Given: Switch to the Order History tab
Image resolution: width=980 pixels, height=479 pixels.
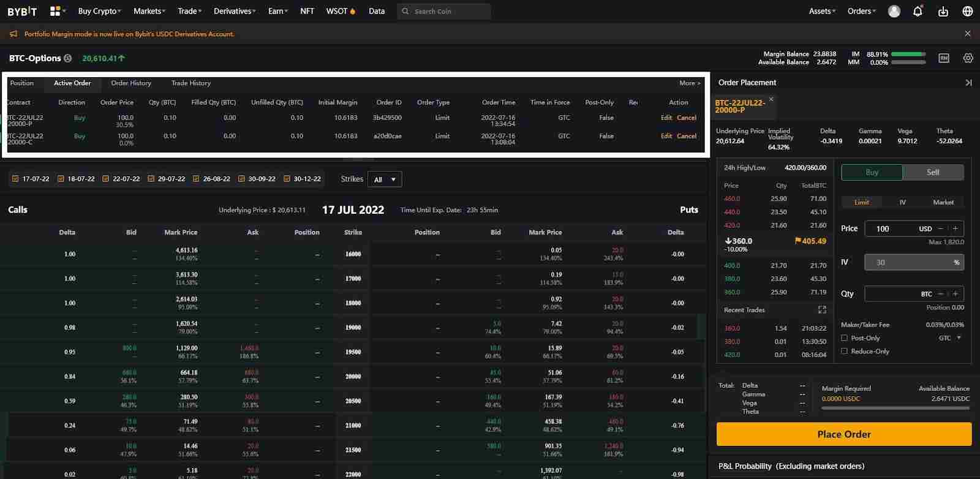Looking at the screenshot, I should tap(131, 83).
